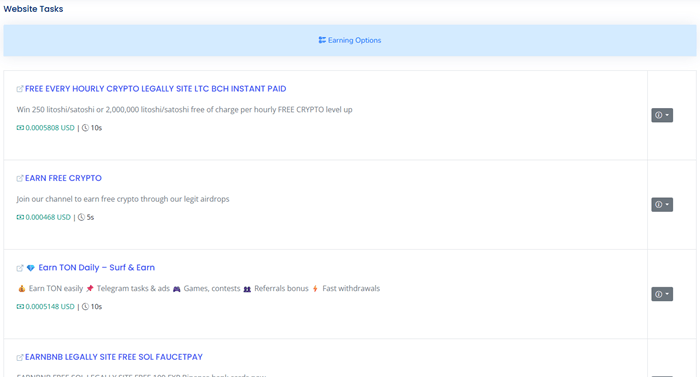Viewport: 700px width, 377px height.
Task: Click external-link icon beside EARN FREE CRYPTO
Action: tap(20, 178)
